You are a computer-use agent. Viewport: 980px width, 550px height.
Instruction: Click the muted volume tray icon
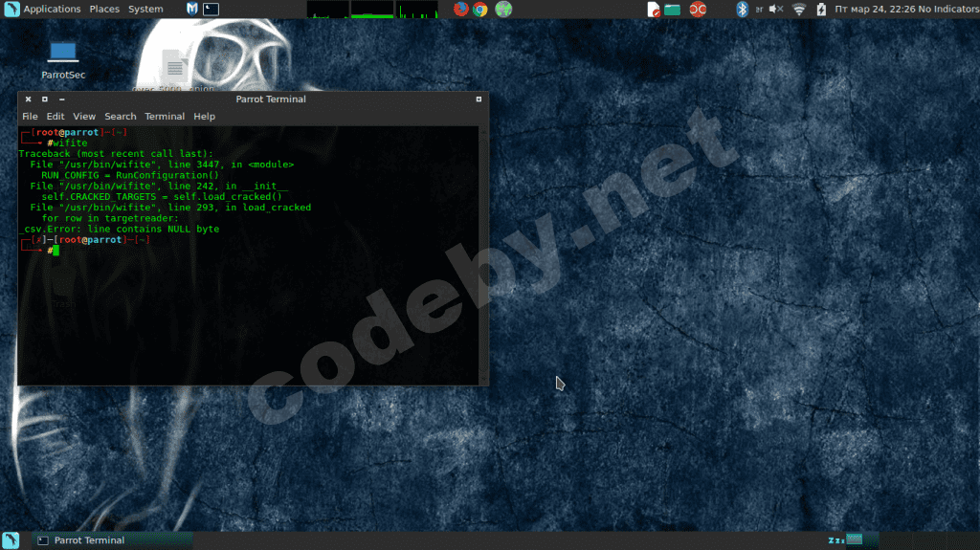pyautogui.click(x=776, y=9)
